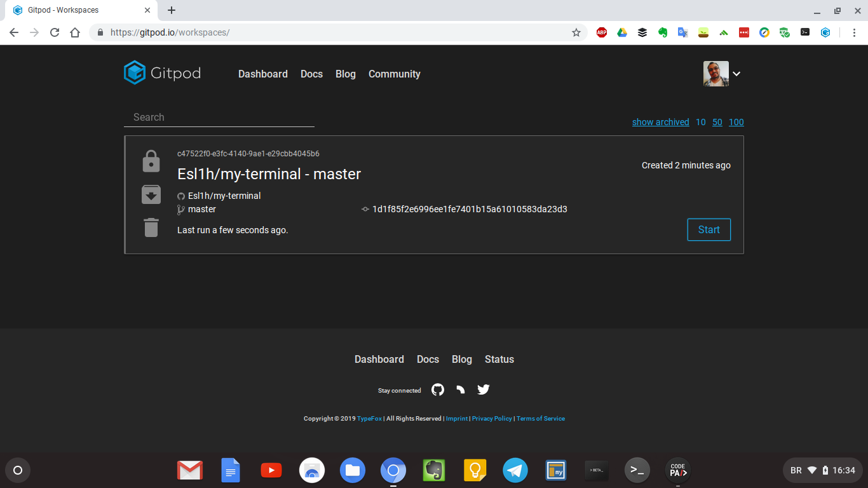Click the Buffer stacked-layers extension icon
868x488 pixels.
pos(642,32)
